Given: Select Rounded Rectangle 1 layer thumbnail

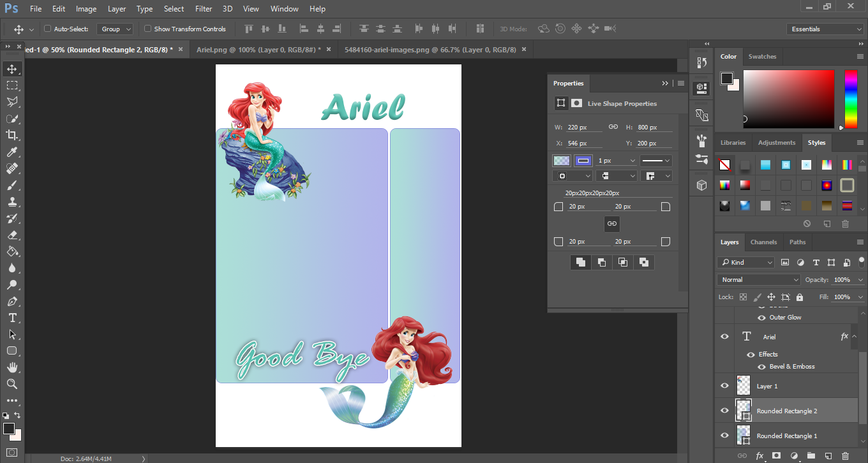Looking at the screenshot, I should (744, 436).
